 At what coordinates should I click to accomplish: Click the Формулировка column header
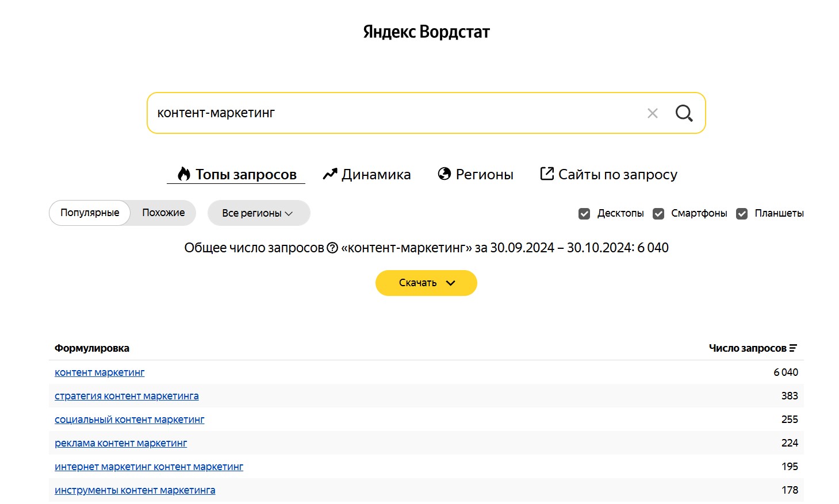coord(92,348)
